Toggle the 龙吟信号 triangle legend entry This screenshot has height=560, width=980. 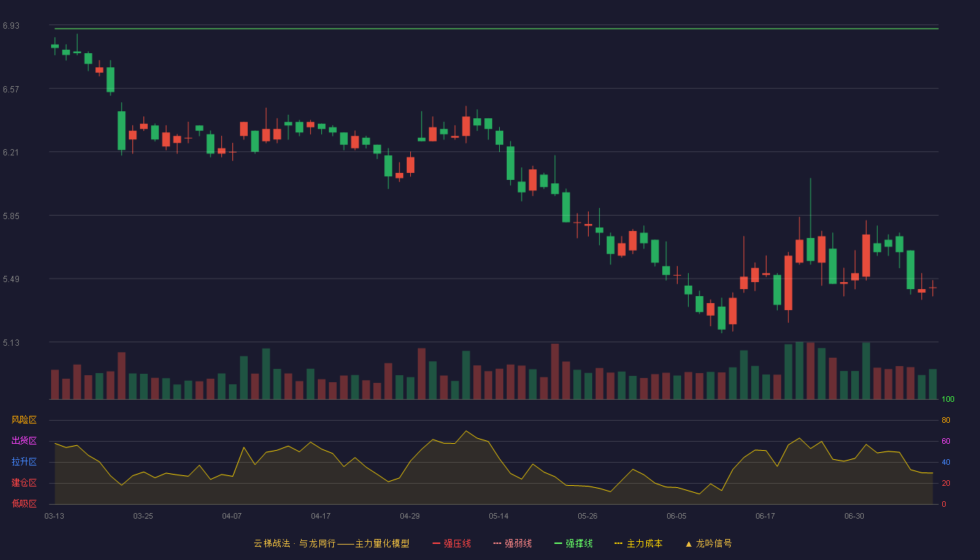(708, 543)
